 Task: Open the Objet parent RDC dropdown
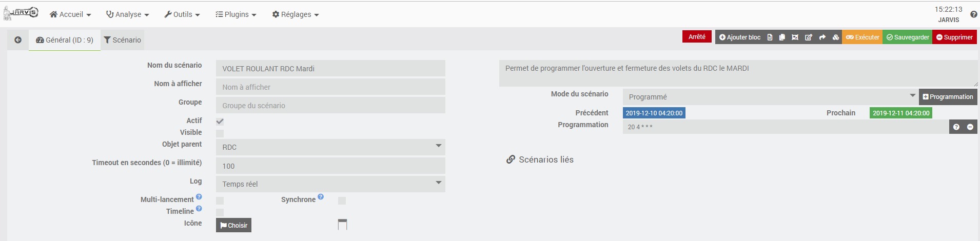[330, 147]
